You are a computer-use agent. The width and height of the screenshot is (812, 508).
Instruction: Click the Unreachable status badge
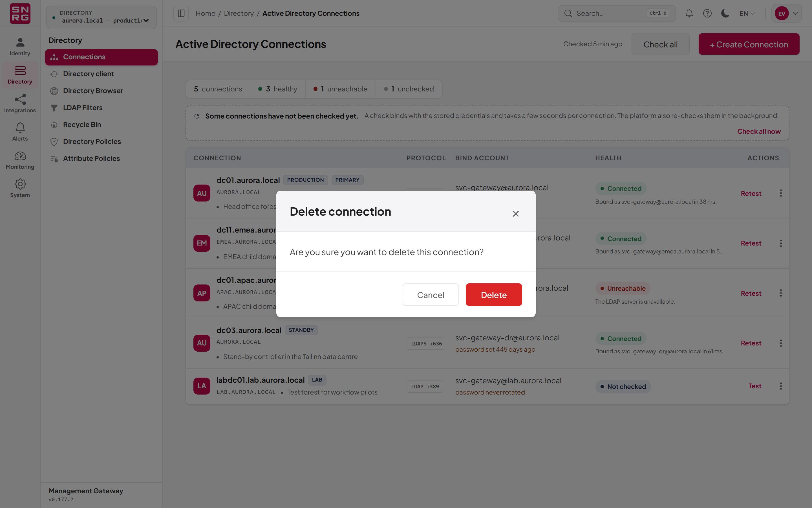click(x=623, y=289)
